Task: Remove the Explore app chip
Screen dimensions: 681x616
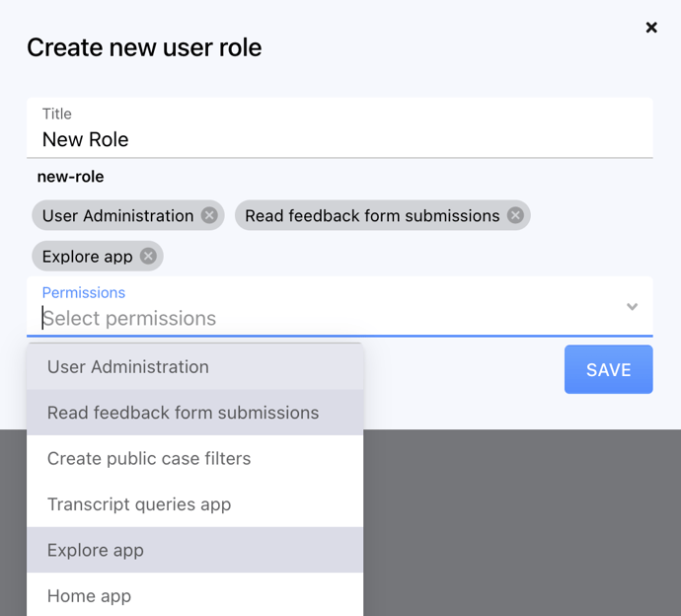Action: [x=148, y=256]
